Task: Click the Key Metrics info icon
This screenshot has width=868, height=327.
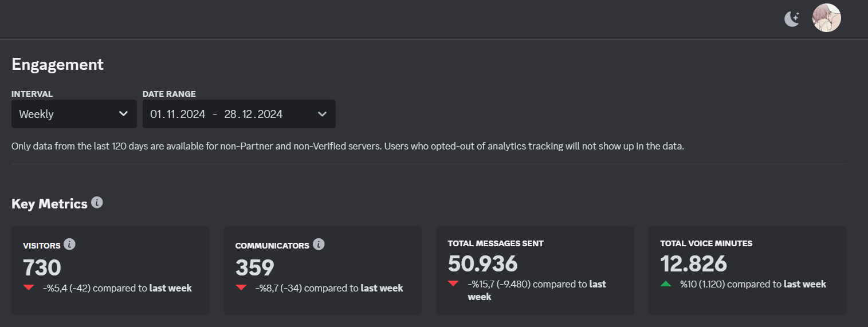Action: click(x=97, y=203)
